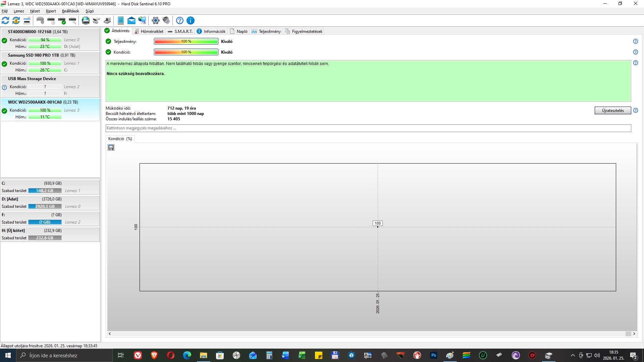Click the comment note input field
Image resolution: width=644 pixels, height=362 pixels.
[368, 128]
